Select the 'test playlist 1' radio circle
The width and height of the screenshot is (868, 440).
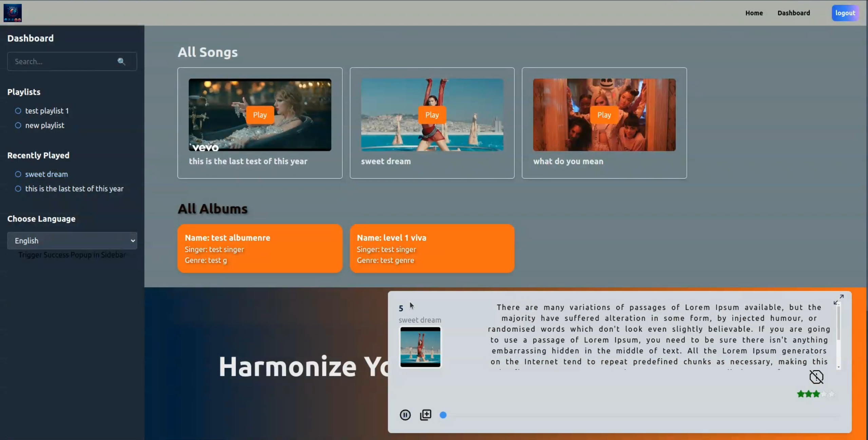[x=18, y=111]
